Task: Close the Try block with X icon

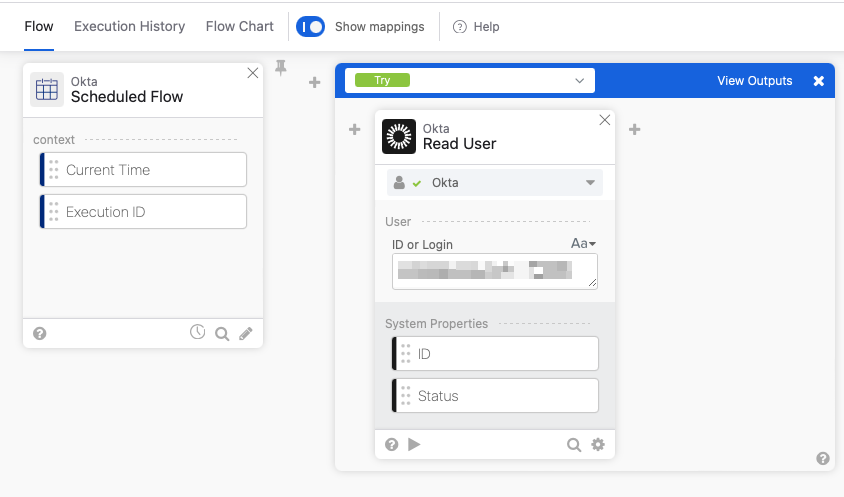Action: click(819, 81)
